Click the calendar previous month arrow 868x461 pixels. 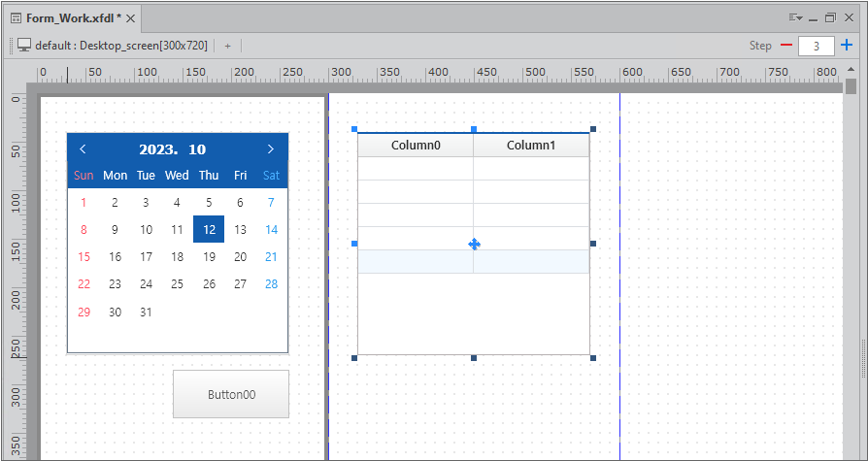coord(83,149)
